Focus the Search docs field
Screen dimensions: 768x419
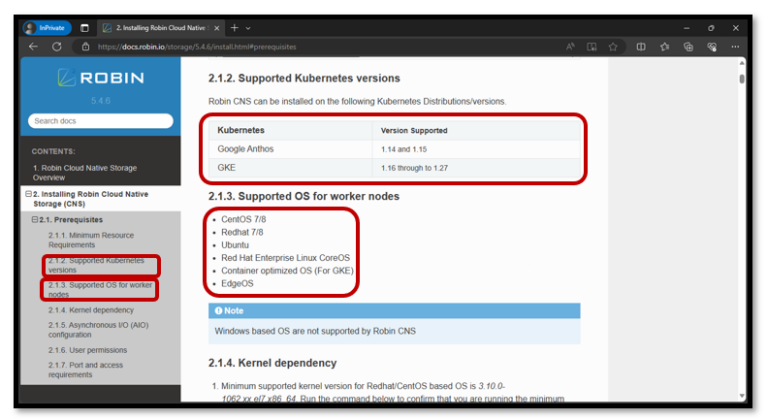tap(100, 121)
